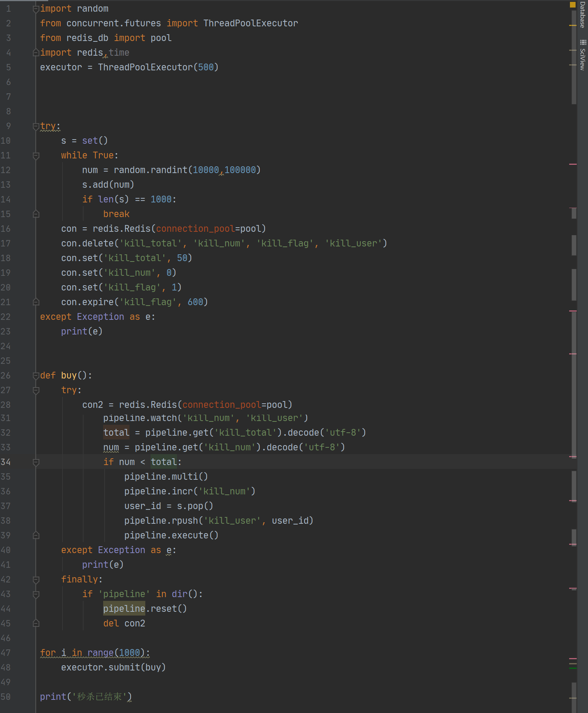Click the print('秒杀已结束') statement
The image size is (588, 713).
(x=86, y=697)
